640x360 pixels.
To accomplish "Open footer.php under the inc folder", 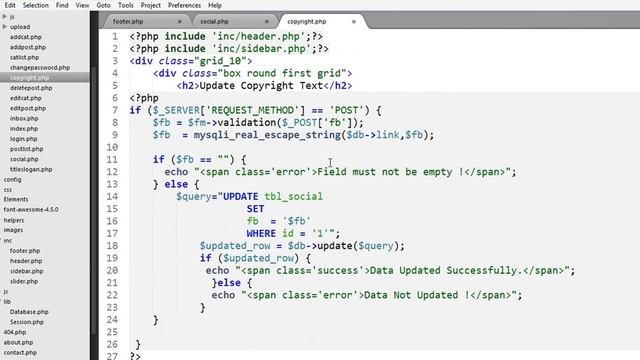I will coord(25,251).
